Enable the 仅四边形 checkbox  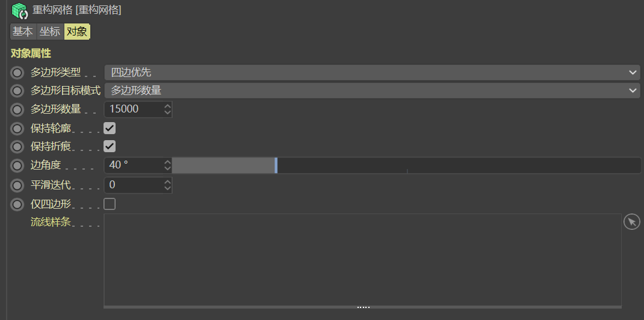point(110,204)
